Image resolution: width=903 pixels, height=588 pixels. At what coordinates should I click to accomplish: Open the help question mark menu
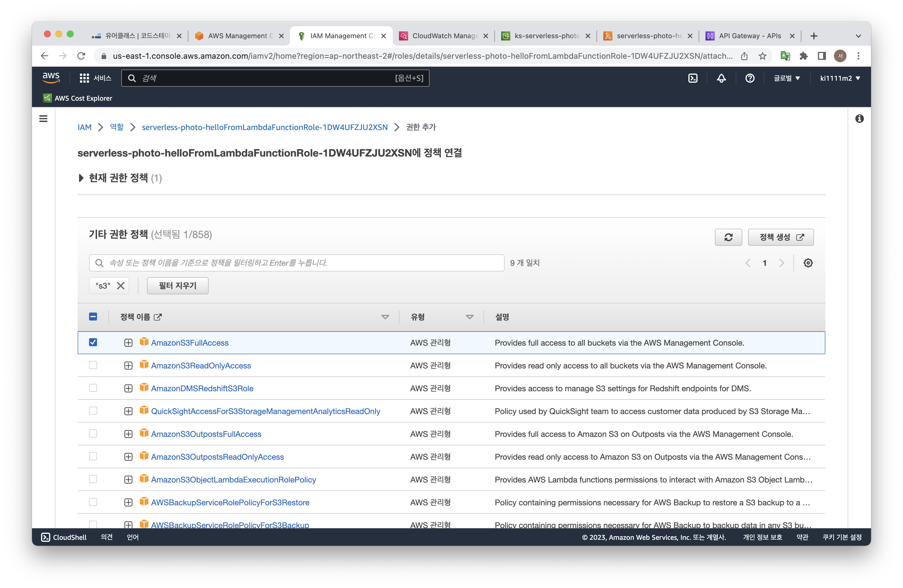[x=750, y=78]
